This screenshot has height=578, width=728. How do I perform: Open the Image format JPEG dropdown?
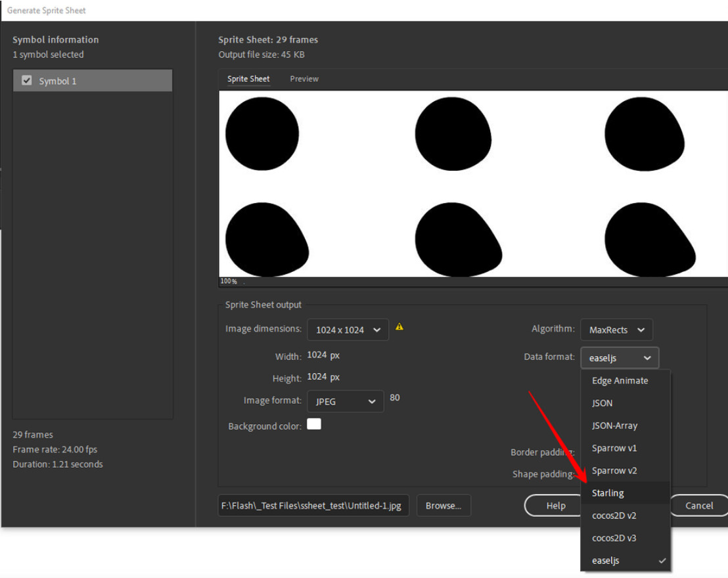click(x=346, y=401)
